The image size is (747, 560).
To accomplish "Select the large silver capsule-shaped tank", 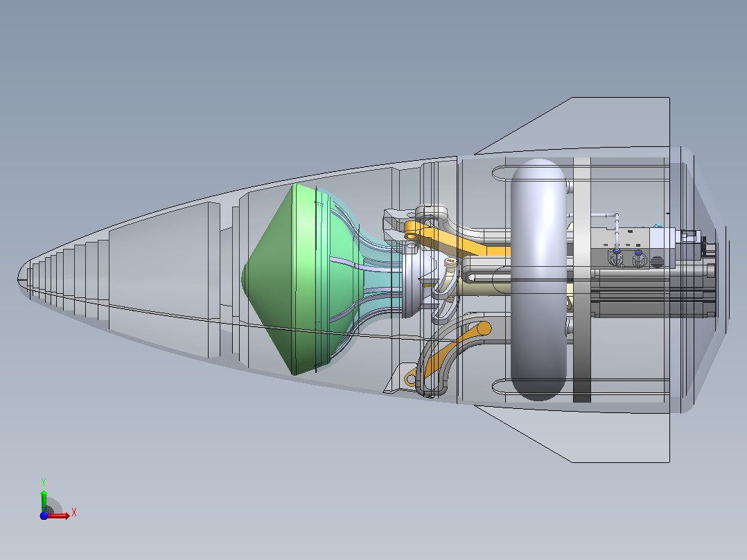I will [x=539, y=280].
